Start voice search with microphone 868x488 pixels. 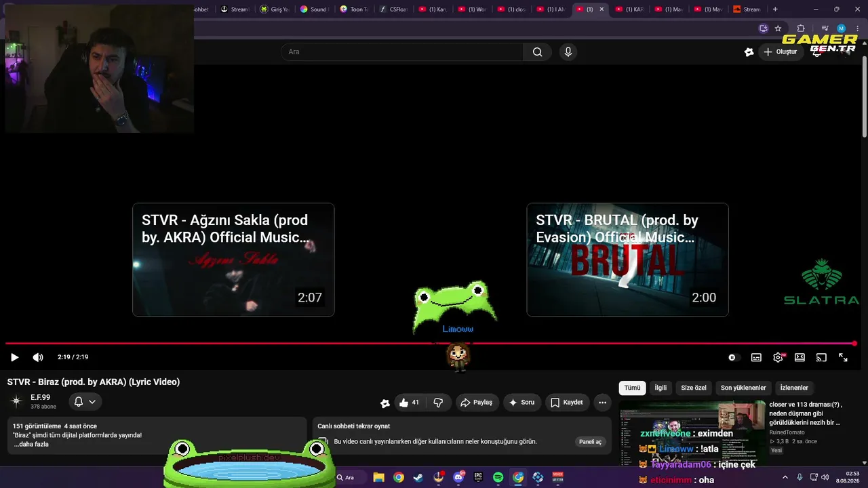(x=568, y=52)
